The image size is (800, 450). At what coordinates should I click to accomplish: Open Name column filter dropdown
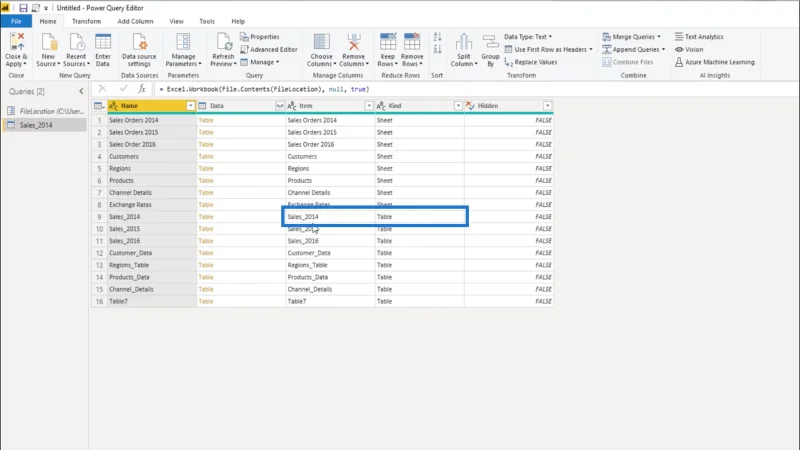pyautogui.click(x=190, y=106)
